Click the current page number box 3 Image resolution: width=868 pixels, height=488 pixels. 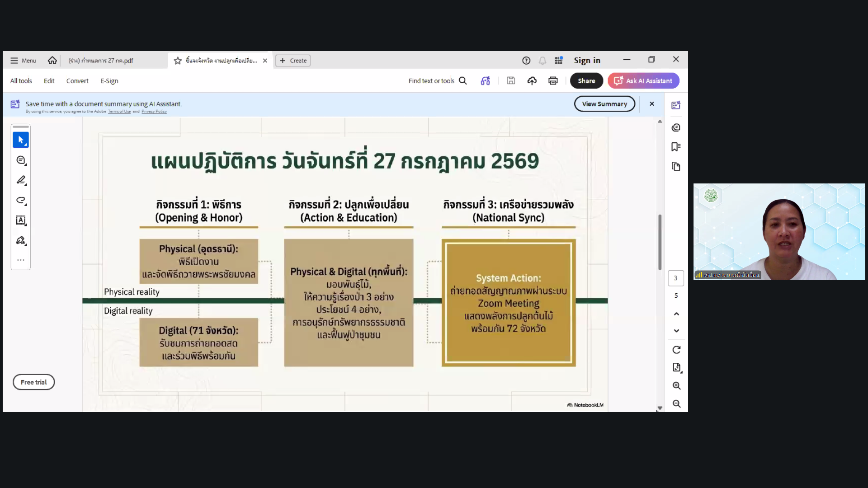click(x=676, y=278)
